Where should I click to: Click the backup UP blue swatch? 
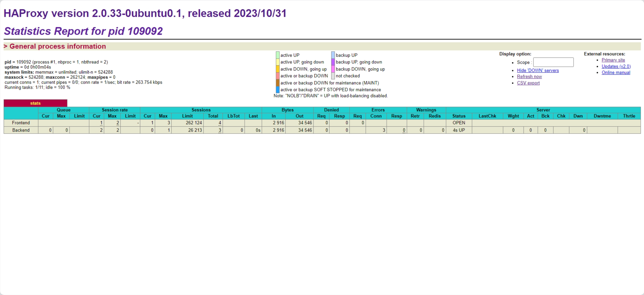(x=333, y=55)
